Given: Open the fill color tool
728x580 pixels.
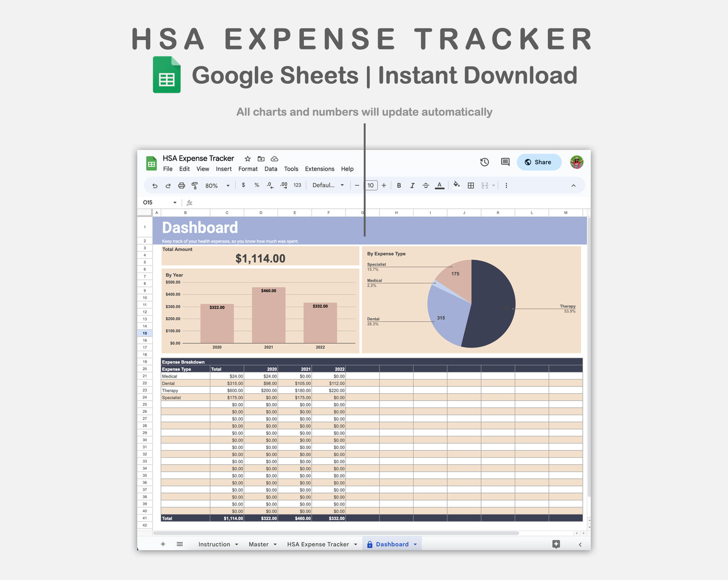Looking at the screenshot, I should coord(456,185).
